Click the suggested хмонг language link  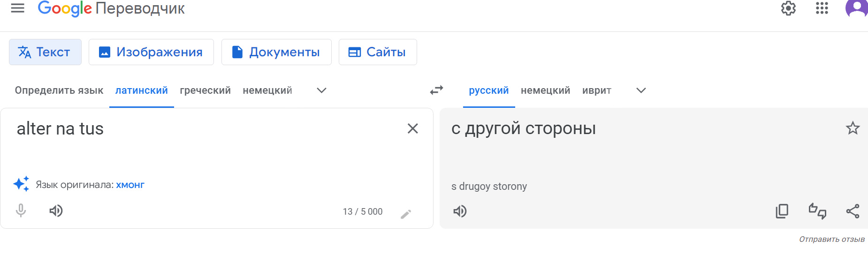130,185
